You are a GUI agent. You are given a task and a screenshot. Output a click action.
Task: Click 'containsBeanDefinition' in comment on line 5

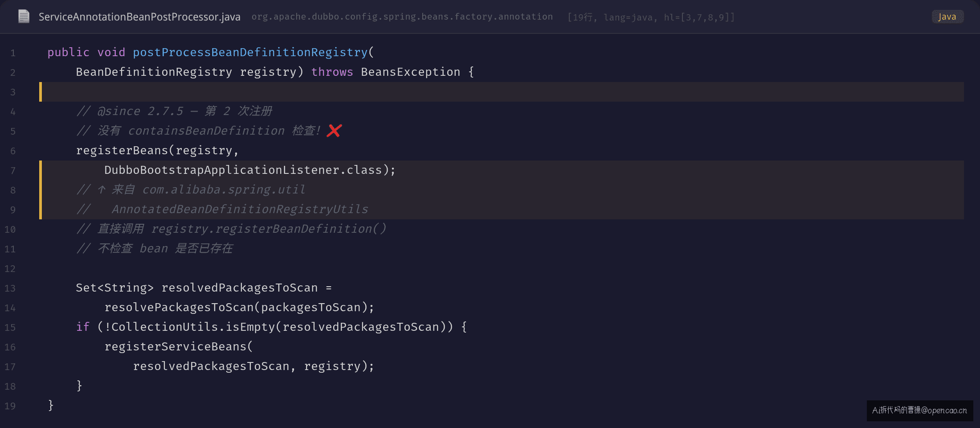click(x=206, y=131)
